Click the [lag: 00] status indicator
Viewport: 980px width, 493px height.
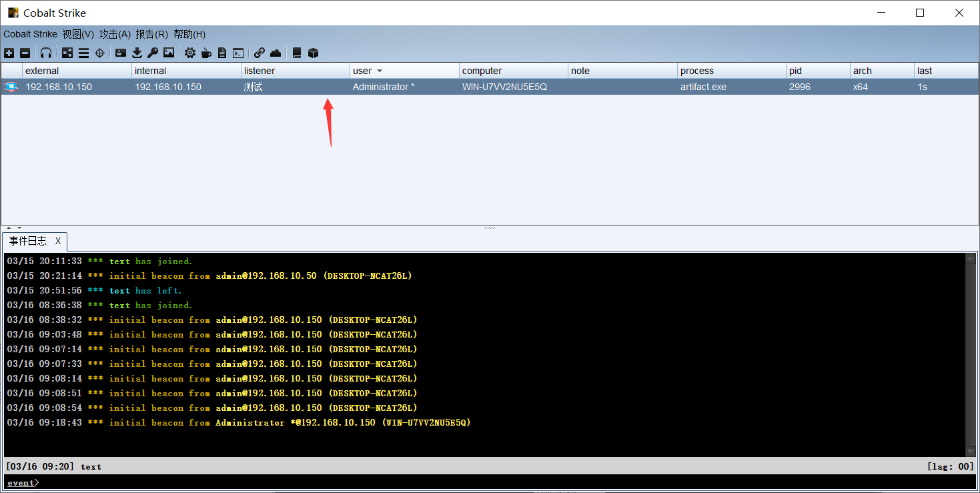(x=951, y=466)
